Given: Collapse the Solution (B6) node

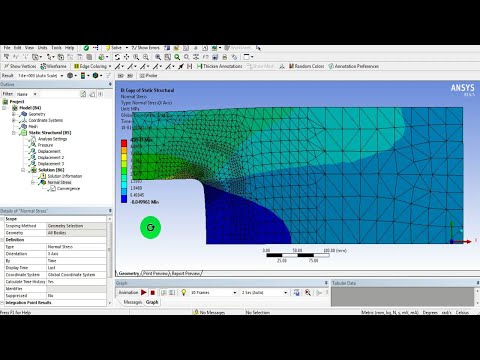Looking at the screenshot, I should tap(23, 170).
